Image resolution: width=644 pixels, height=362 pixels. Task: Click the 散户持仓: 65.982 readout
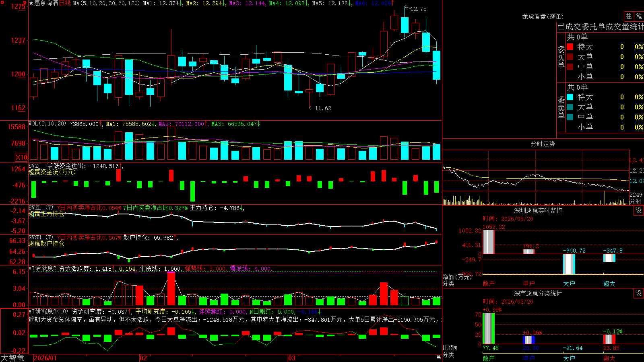148,238
